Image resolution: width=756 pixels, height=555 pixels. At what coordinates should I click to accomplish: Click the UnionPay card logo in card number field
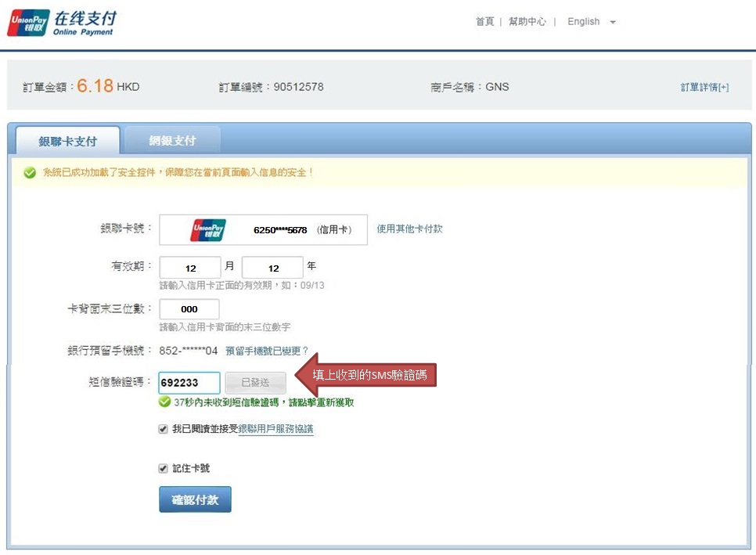point(208,230)
